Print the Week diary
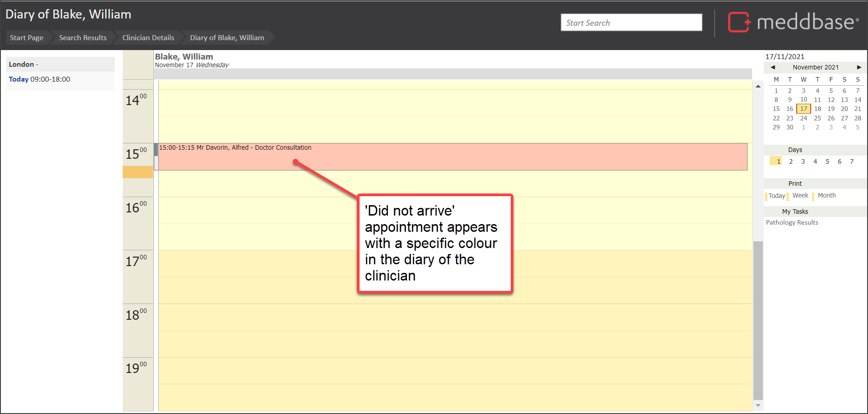This screenshot has height=414, width=868. point(800,196)
